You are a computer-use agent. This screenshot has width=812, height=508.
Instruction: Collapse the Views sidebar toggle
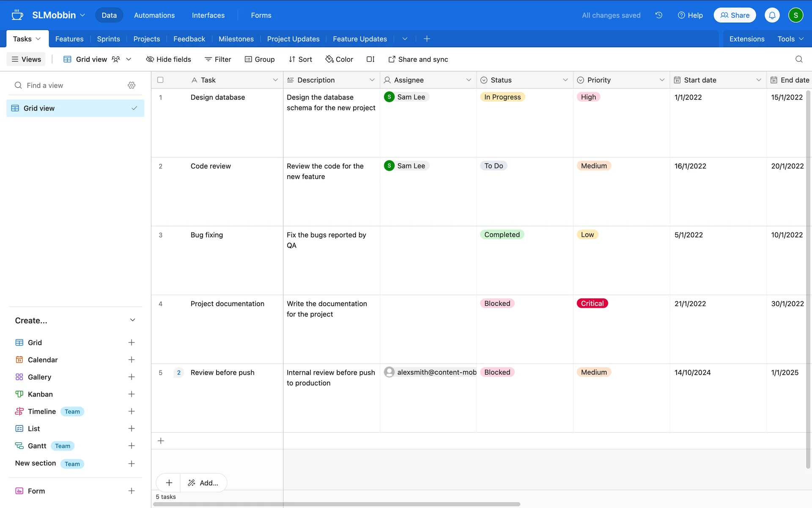[26, 59]
